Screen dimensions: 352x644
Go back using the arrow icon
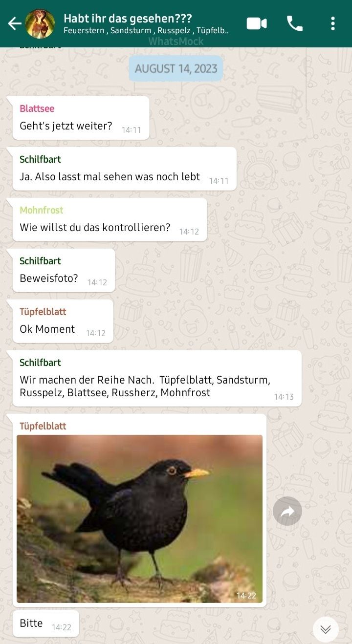point(14,23)
